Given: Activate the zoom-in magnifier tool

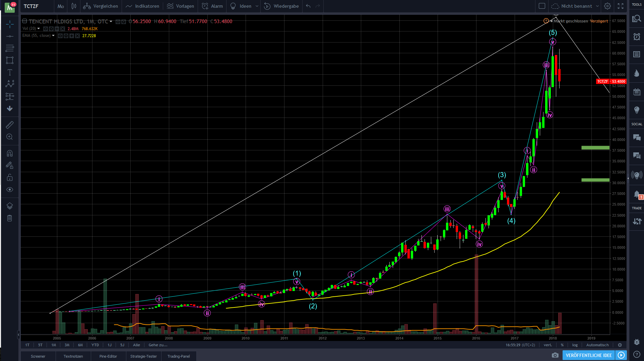Looking at the screenshot, I should click(x=10, y=137).
